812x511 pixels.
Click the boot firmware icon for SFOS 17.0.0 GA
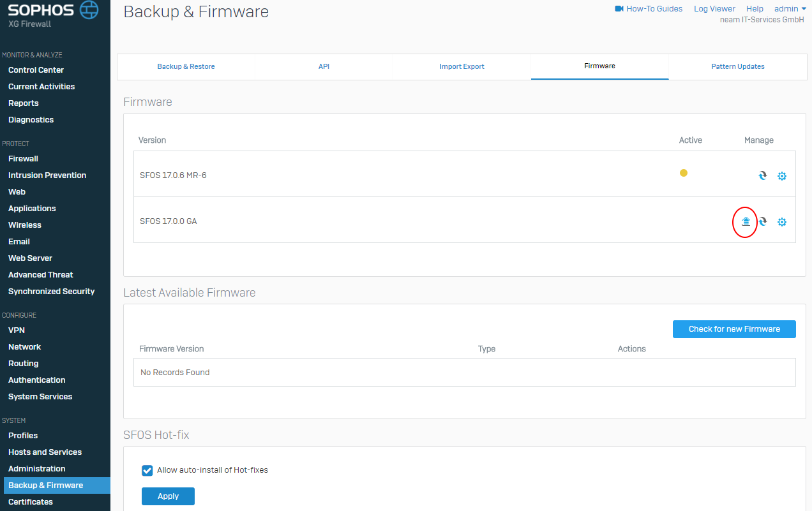tap(763, 222)
